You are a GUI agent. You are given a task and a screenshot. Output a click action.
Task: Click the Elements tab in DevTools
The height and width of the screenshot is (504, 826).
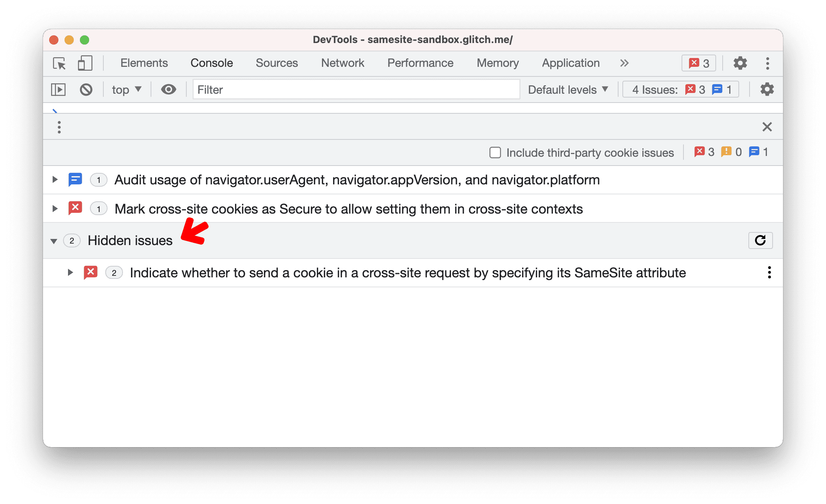(x=143, y=63)
